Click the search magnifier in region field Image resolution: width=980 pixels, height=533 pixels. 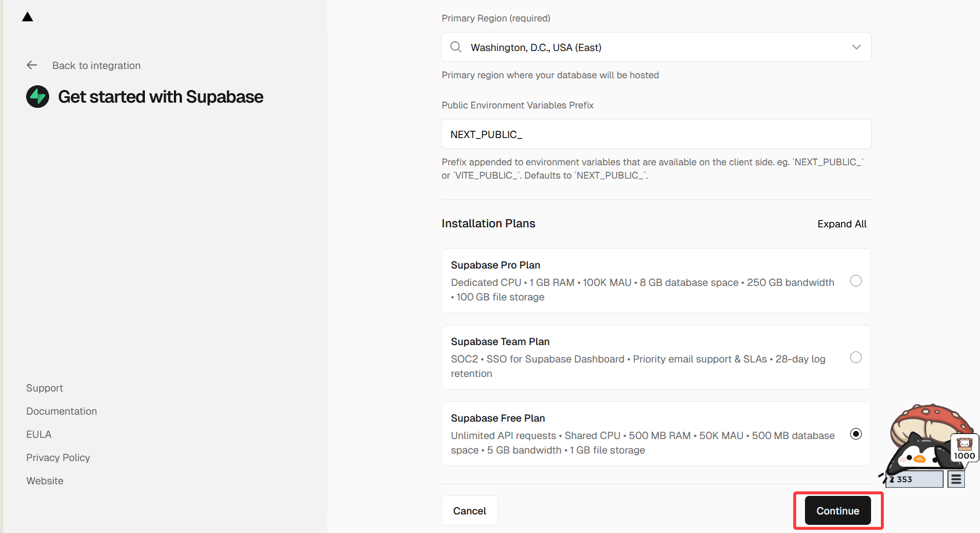tap(456, 47)
